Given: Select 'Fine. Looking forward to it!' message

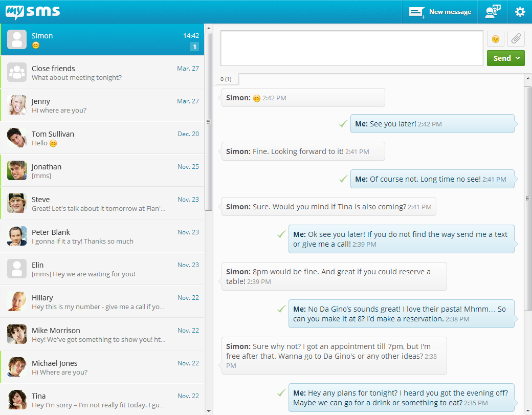Looking at the screenshot, I should pyautogui.click(x=303, y=151).
